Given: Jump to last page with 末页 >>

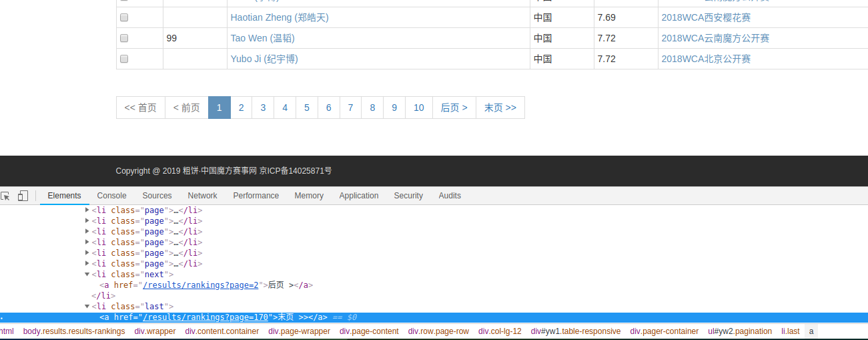Looking at the screenshot, I should point(500,108).
